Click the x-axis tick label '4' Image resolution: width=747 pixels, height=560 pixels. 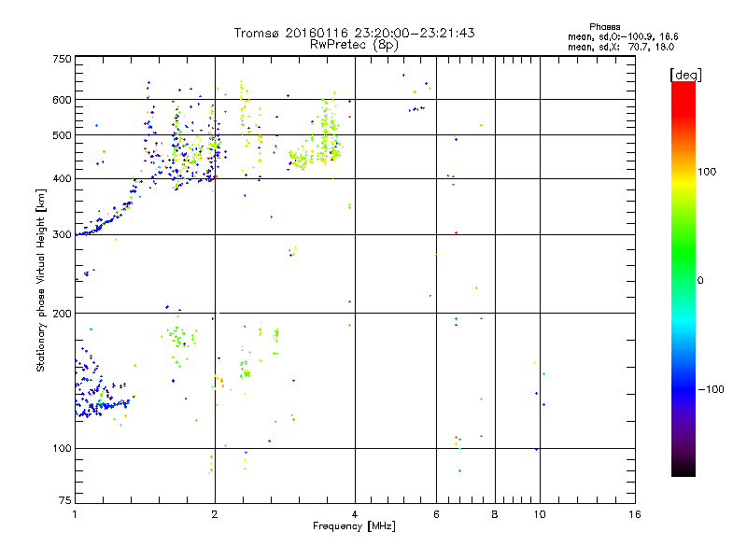coord(355,514)
